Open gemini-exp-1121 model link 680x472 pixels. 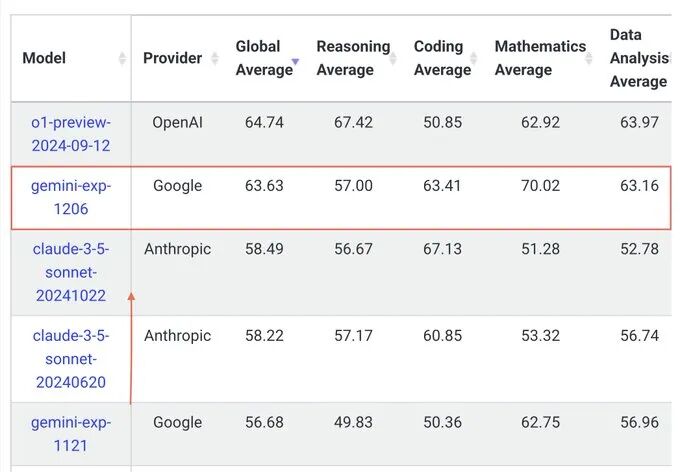click(x=71, y=434)
